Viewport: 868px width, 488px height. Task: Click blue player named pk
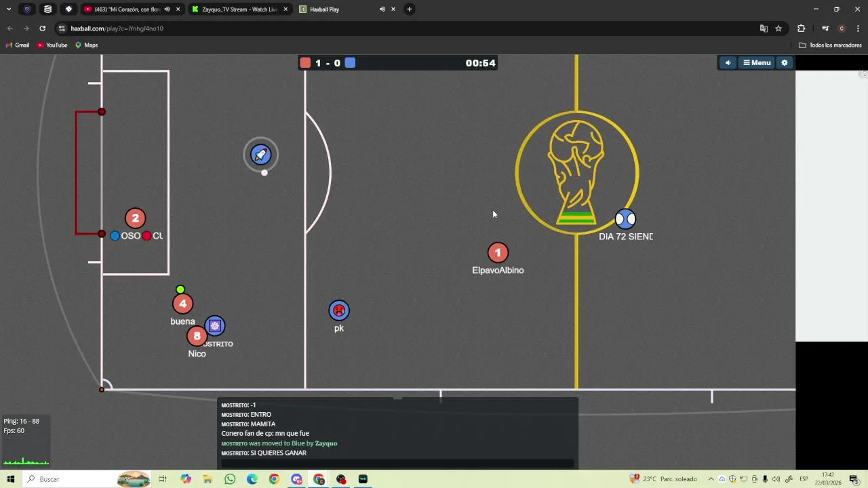click(339, 310)
